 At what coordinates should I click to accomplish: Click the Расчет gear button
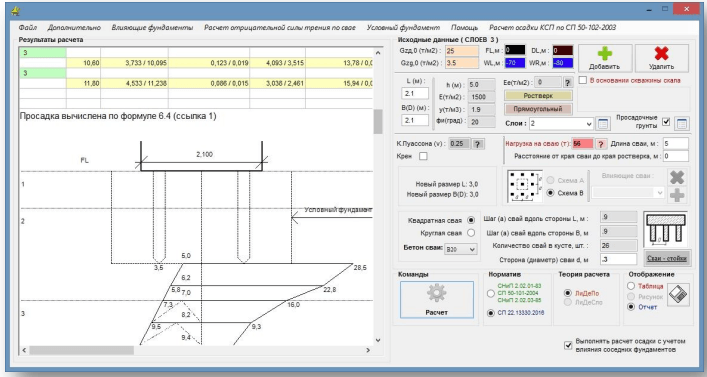point(436,299)
